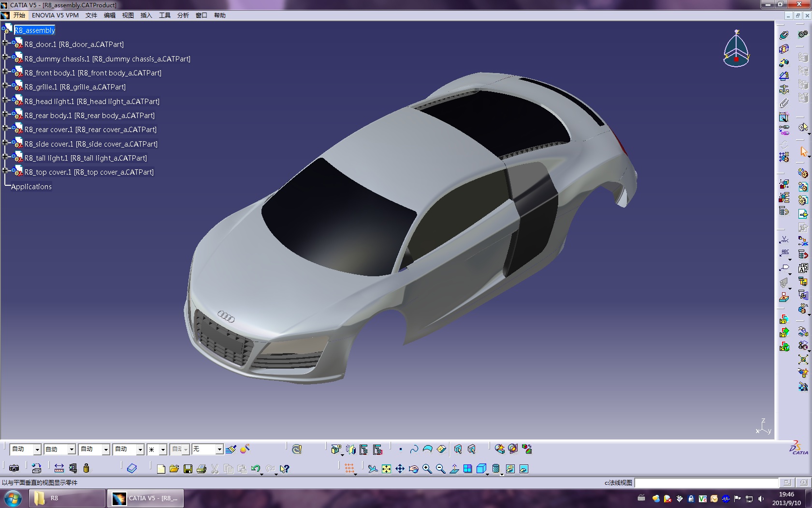Save the assembly with the floppy icon
This screenshot has width=812, height=508.
coord(188,469)
